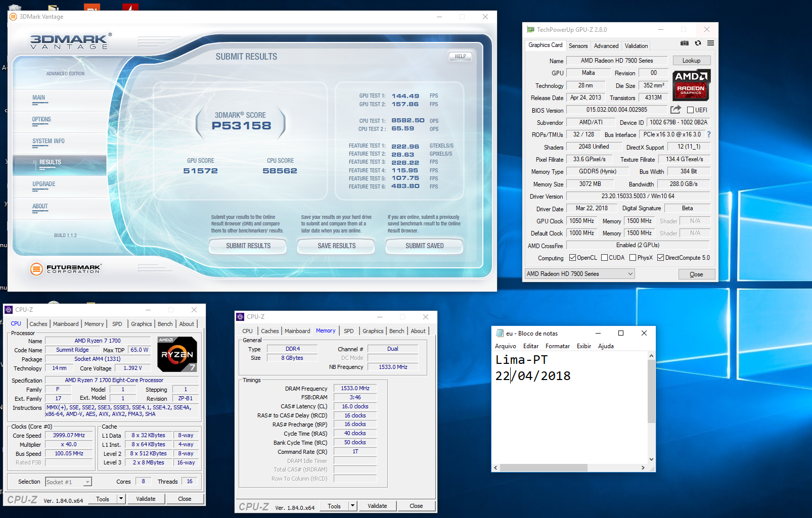Click the Close button in GPU-Z
This screenshot has width=812, height=518.
tap(696, 274)
